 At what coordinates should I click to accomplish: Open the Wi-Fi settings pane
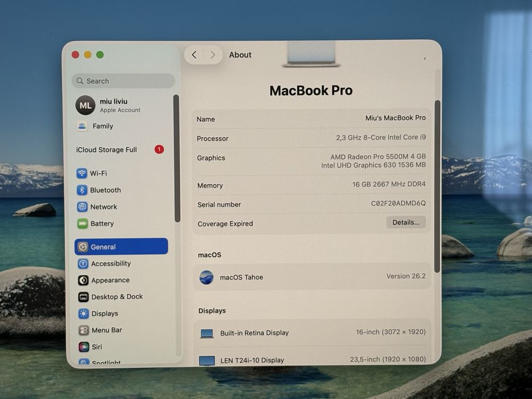121,173
